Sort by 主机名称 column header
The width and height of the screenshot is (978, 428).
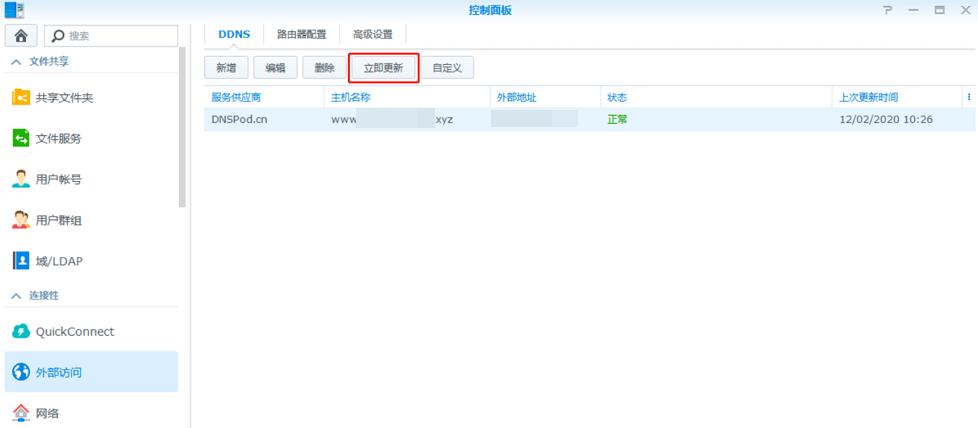click(407, 97)
